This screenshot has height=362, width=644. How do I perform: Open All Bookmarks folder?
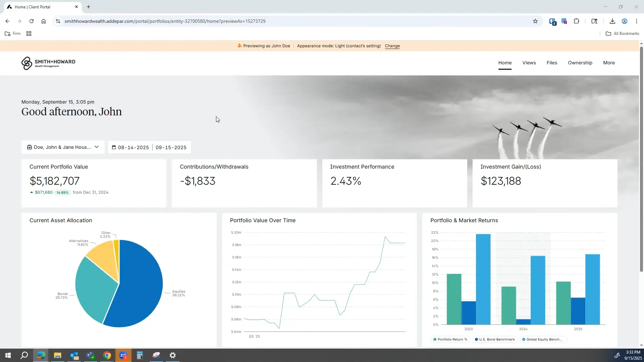tap(622, 34)
